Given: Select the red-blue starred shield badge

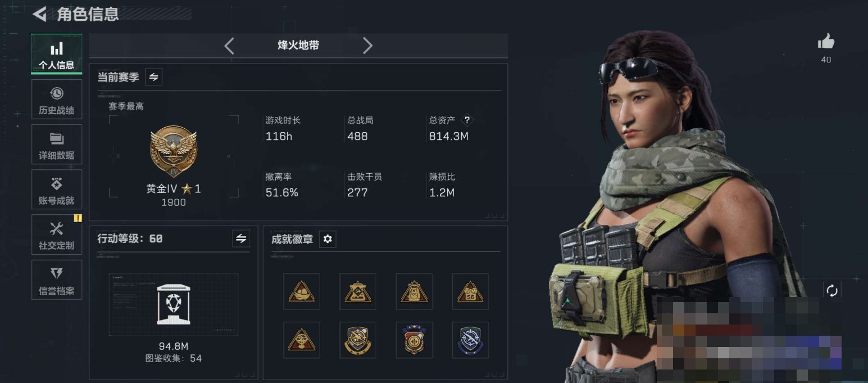Looking at the screenshot, I should click(414, 340).
